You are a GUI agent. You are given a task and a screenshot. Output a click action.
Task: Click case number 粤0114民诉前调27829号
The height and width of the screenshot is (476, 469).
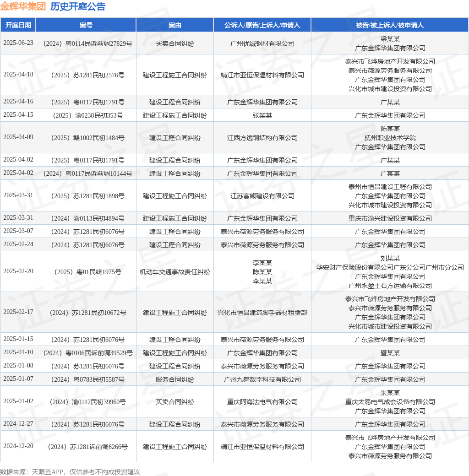87,43
